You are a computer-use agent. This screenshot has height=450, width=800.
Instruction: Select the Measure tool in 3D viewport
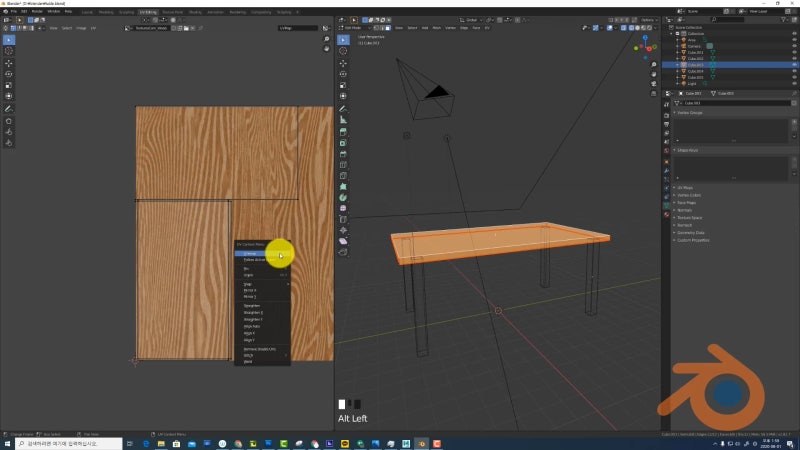pos(343,120)
